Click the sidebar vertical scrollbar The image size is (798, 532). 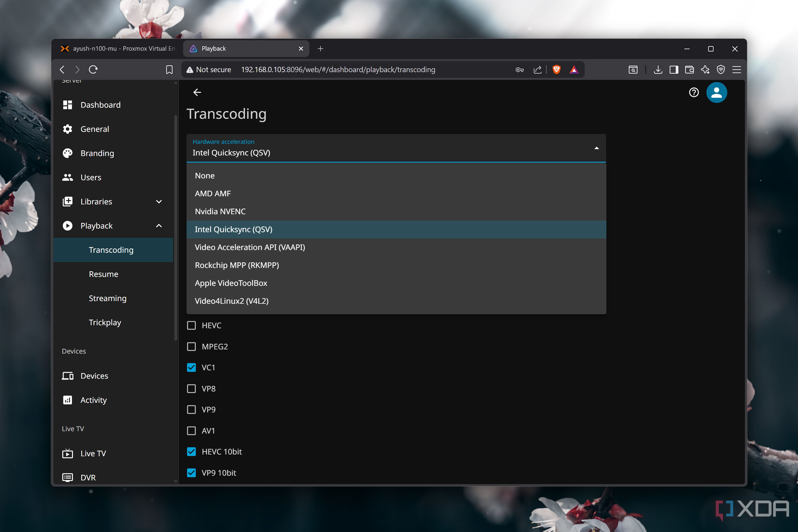click(176, 227)
